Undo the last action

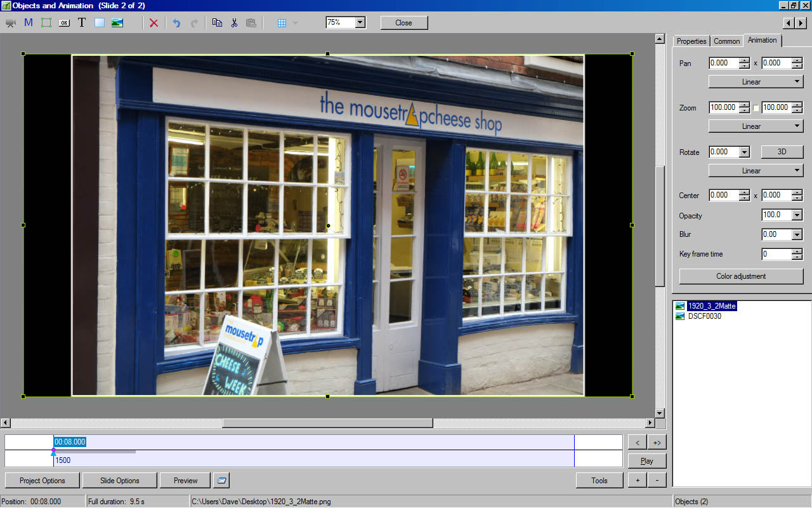pos(176,23)
